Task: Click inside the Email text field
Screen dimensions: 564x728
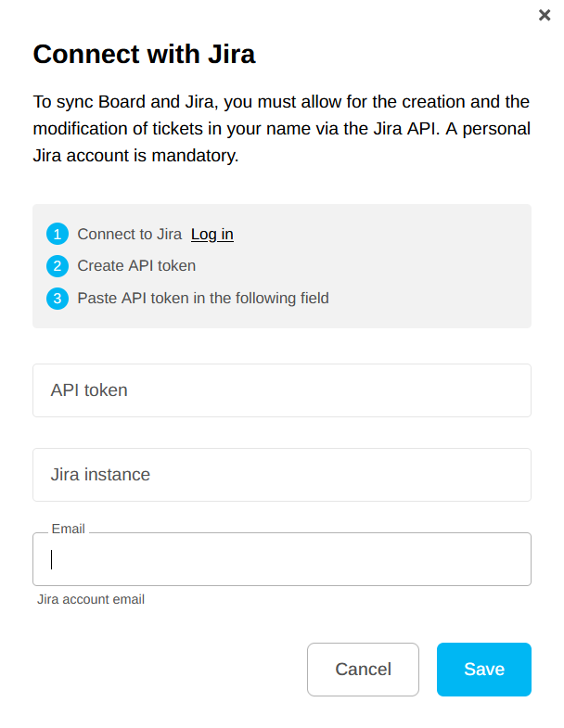Action: click(x=282, y=560)
